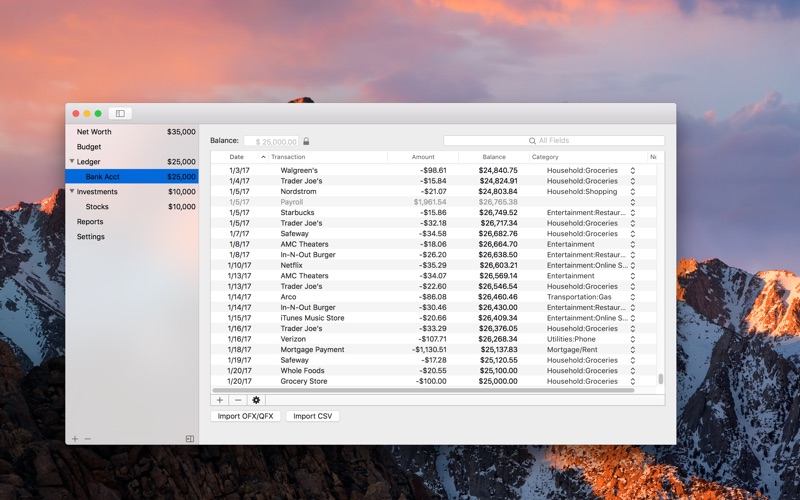Open category stepper for Mortgage Payment row
The image size is (800, 500).
pyautogui.click(x=633, y=349)
